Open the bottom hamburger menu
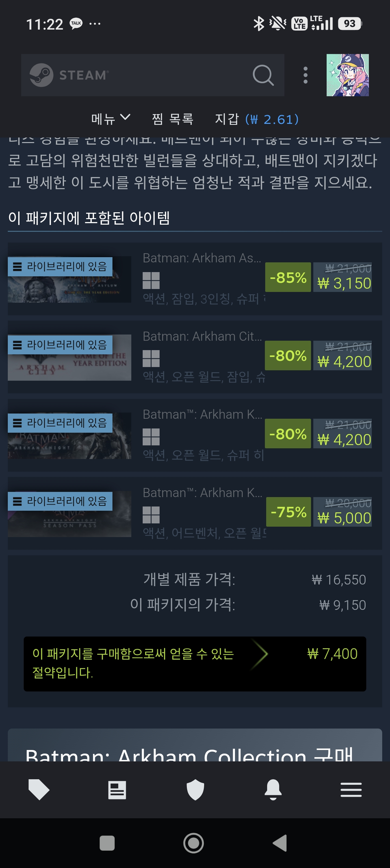The height and width of the screenshot is (868, 390). coord(351,789)
